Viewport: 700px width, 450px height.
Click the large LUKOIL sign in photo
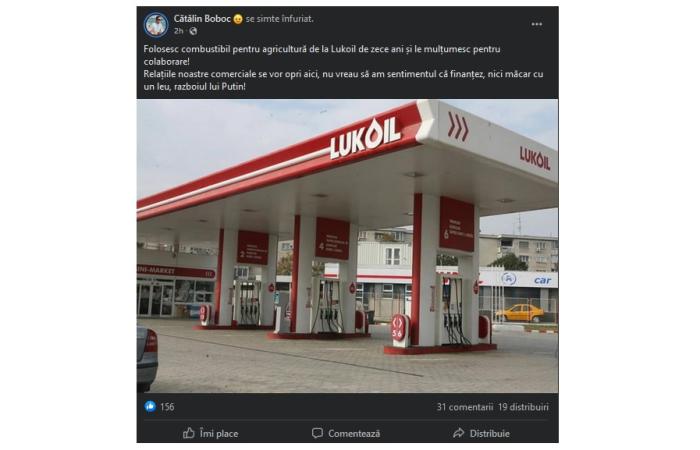tap(365, 138)
